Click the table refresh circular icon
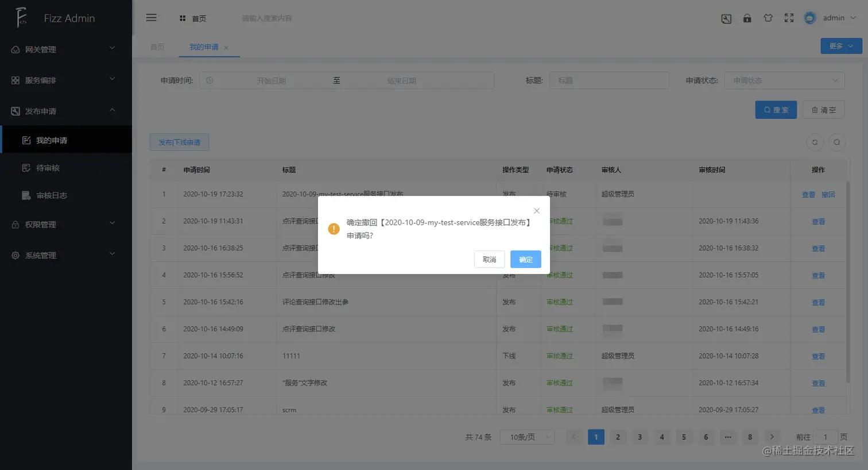This screenshot has width=868, height=470. coord(815,142)
